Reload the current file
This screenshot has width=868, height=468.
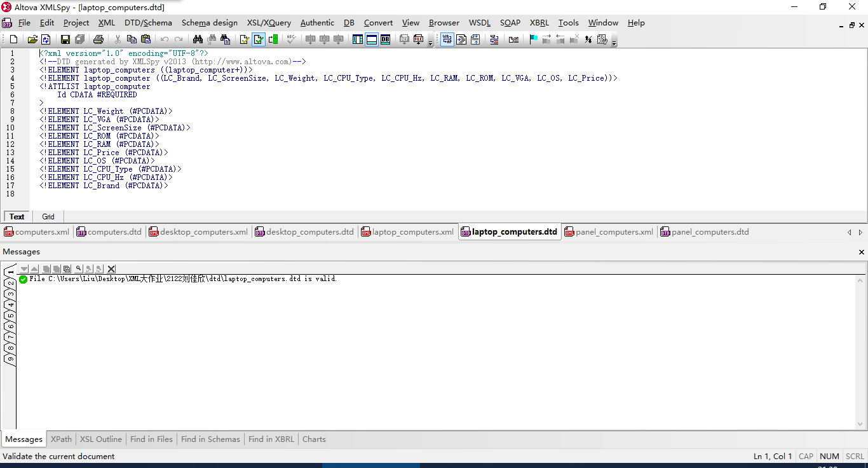pos(46,39)
